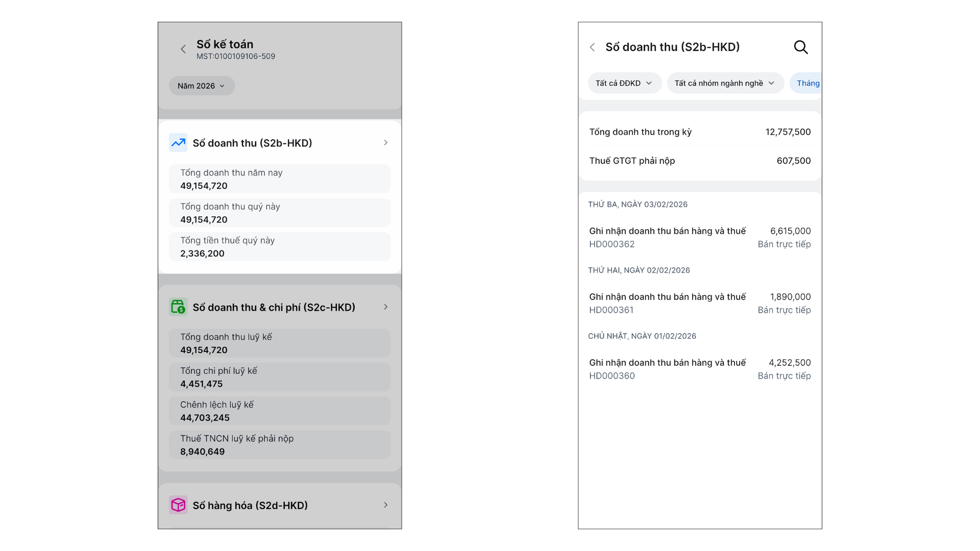The width and height of the screenshot is (980, 551).
Task: Tap Tổng doanh thu năm nay card
Action: coord(280,179)
